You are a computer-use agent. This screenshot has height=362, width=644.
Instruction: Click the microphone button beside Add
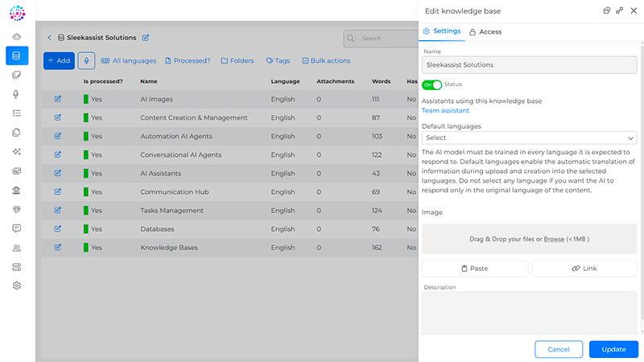86,60
